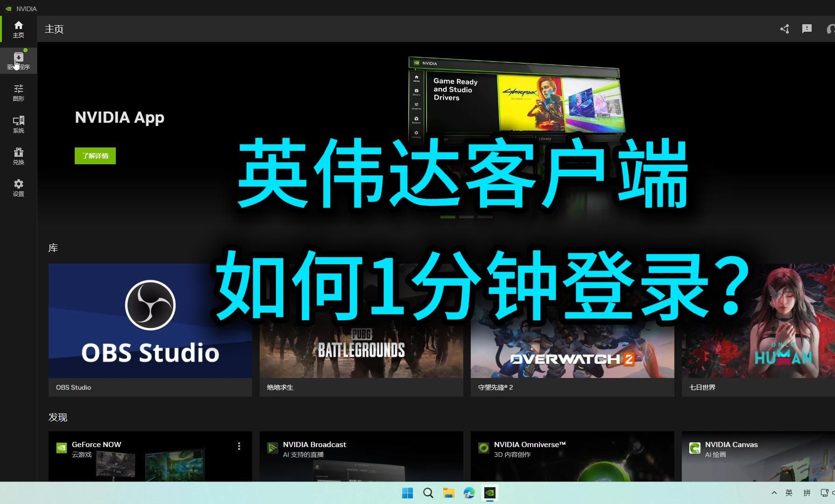Click the NVIDIA Omniverse logo icon

click(x=484, y=448)
